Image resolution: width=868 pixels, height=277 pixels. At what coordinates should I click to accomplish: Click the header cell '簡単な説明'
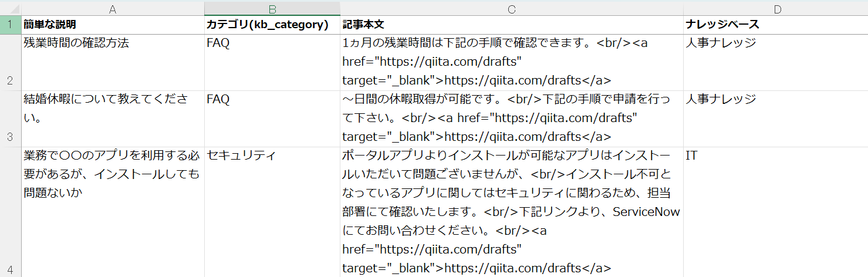tap(113, 25)
